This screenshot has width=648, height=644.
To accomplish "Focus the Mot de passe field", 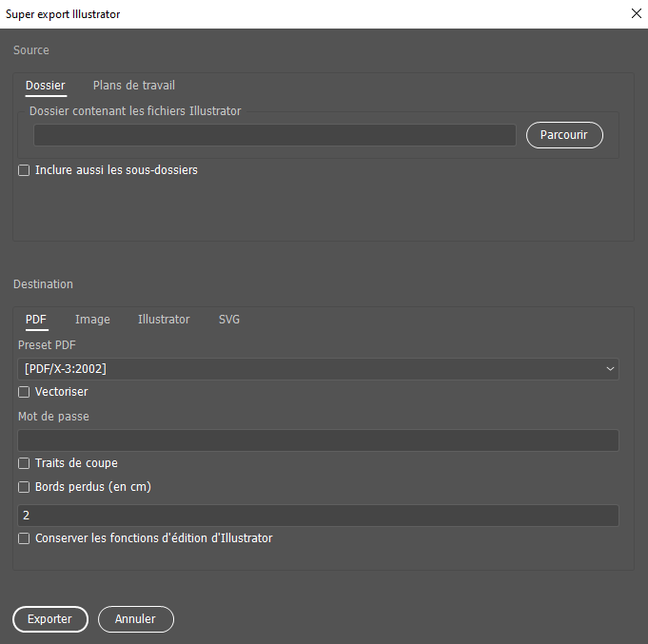I will point(318,439).
